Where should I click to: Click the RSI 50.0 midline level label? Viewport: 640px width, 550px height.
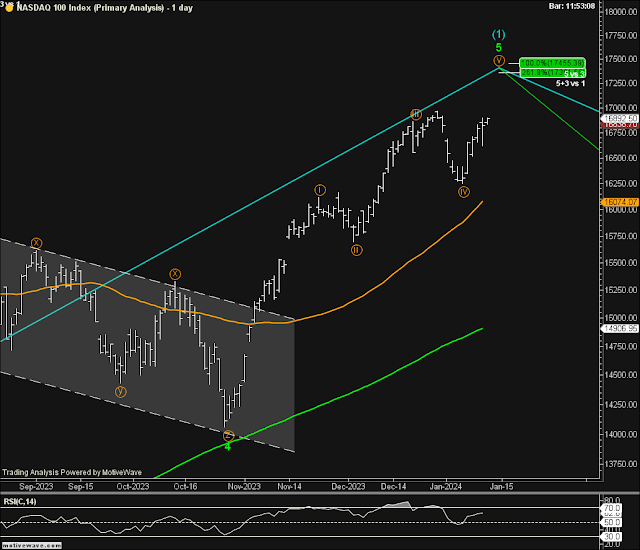pos(612,522)
